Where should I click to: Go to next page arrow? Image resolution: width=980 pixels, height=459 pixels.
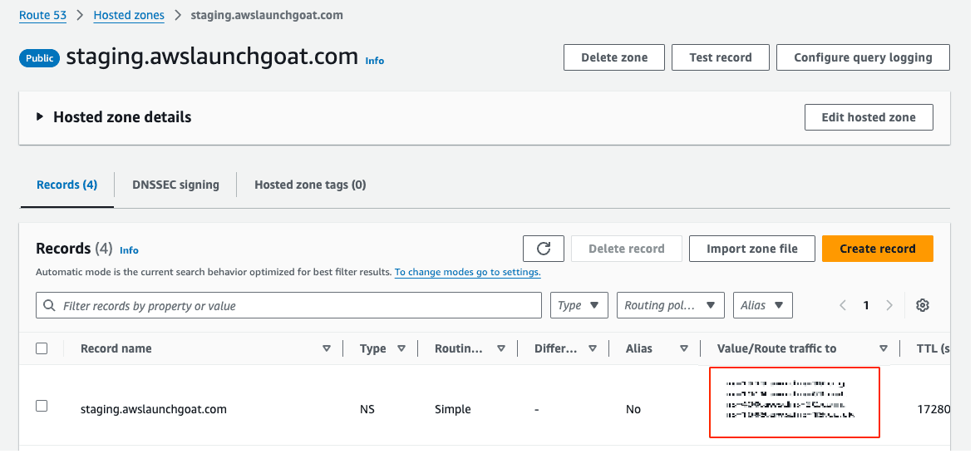point(889,305)
